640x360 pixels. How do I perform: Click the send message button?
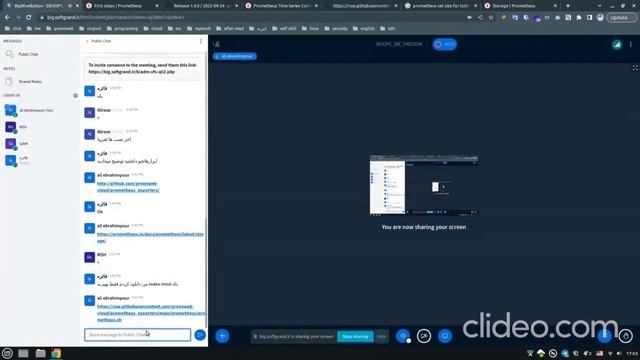click(200, 335)
